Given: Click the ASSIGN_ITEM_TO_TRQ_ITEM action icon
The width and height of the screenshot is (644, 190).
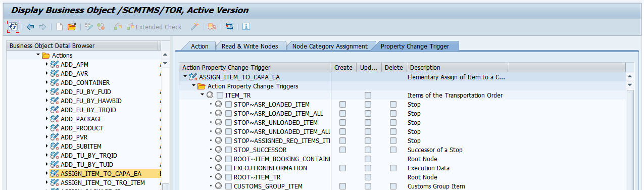Looking at the screenshot, I should click(55, 183).
